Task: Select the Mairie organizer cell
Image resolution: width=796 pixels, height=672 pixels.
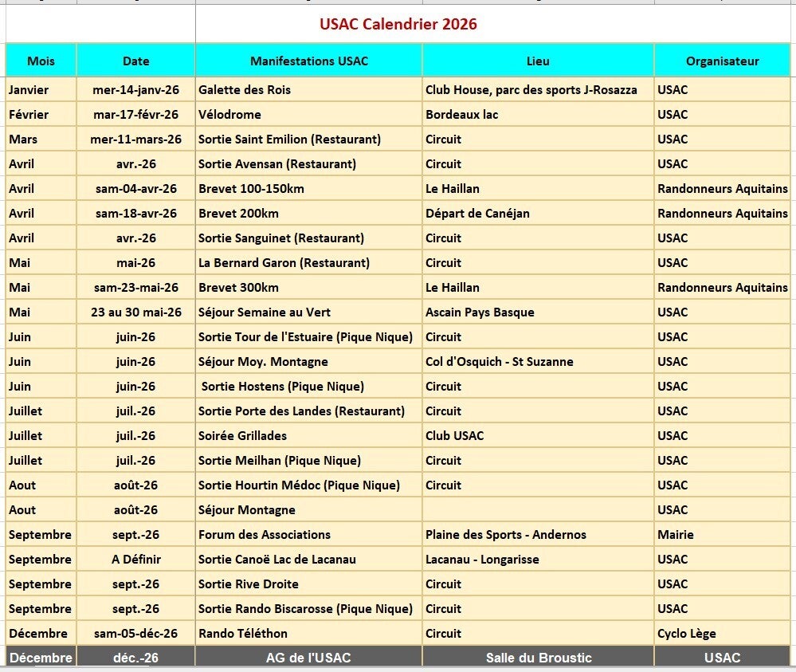Action: pos(723,534)
